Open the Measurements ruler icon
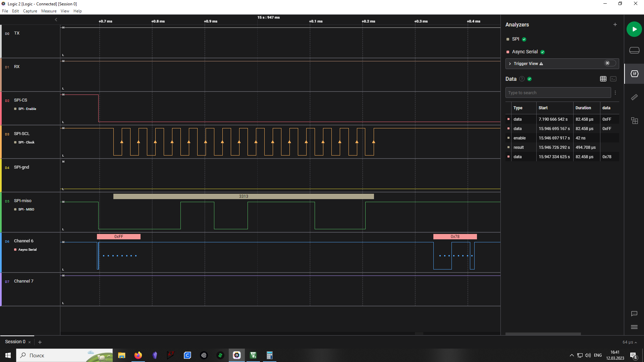644x362 pixels. [634, 97]
